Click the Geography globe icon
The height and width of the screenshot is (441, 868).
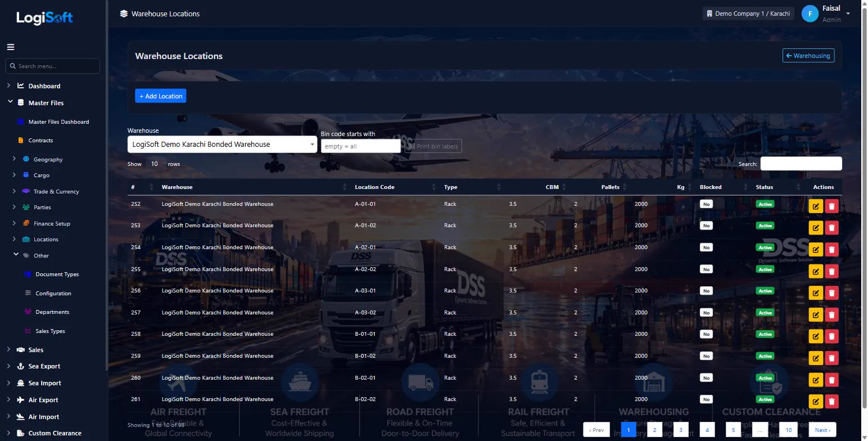[26, 159]
